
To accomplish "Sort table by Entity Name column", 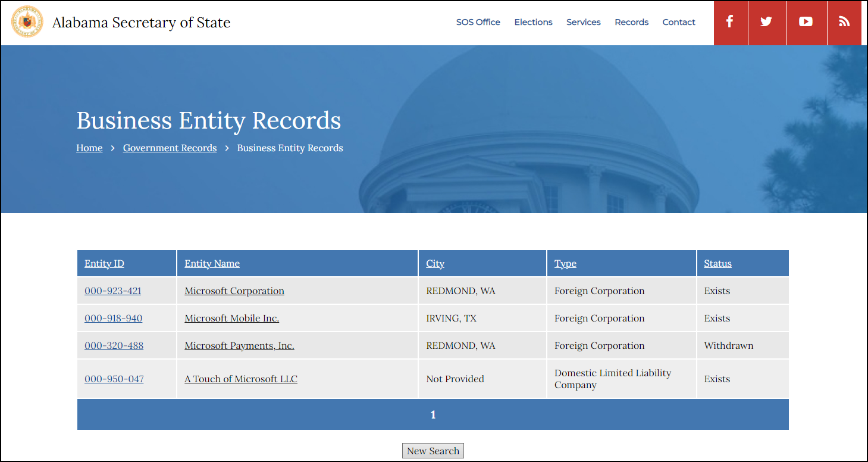I will [212, 264].
